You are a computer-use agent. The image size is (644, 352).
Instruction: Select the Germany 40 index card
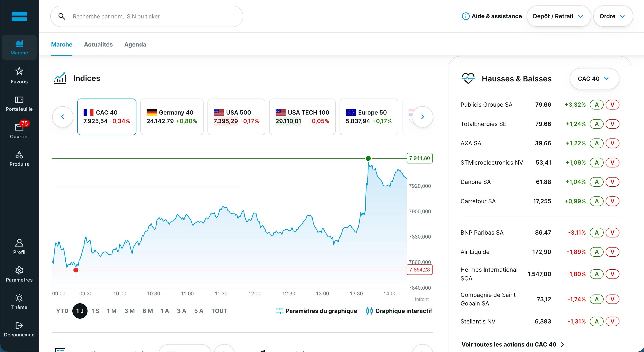coord(172,117)
